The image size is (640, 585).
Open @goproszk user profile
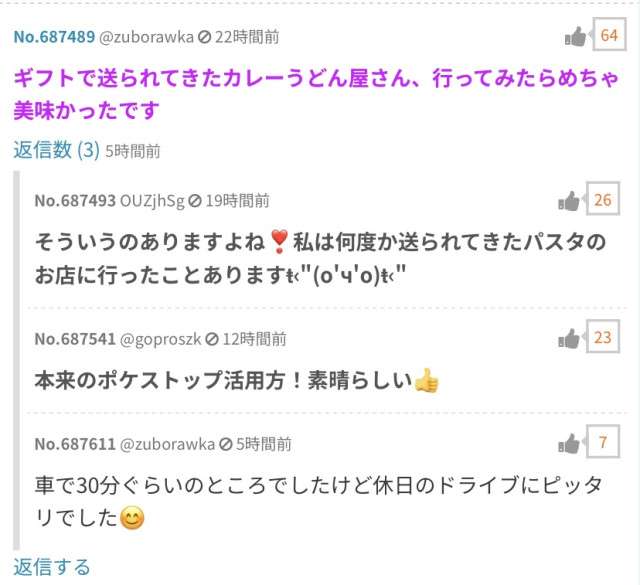(161, 340)
